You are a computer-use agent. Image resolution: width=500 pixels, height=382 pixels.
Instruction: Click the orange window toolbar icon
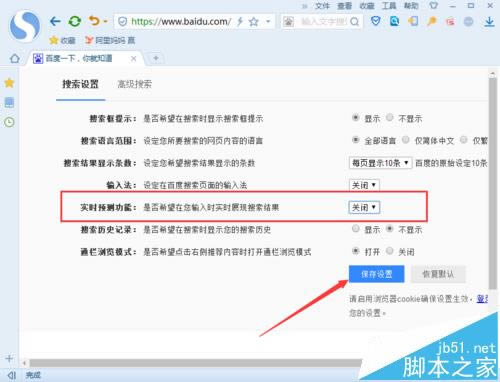413,22
